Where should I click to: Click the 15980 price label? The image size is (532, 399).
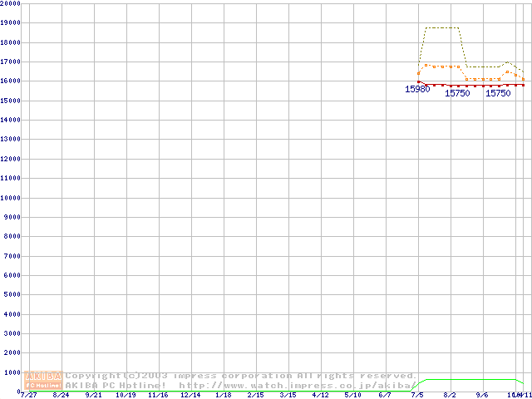point(417,90)
